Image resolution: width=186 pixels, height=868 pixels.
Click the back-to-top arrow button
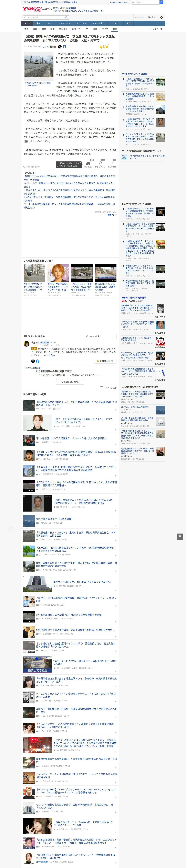click(180, 536)
